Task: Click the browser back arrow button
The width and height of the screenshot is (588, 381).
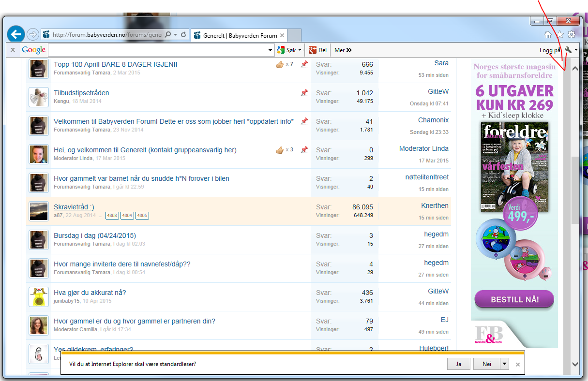Action: 16,34
